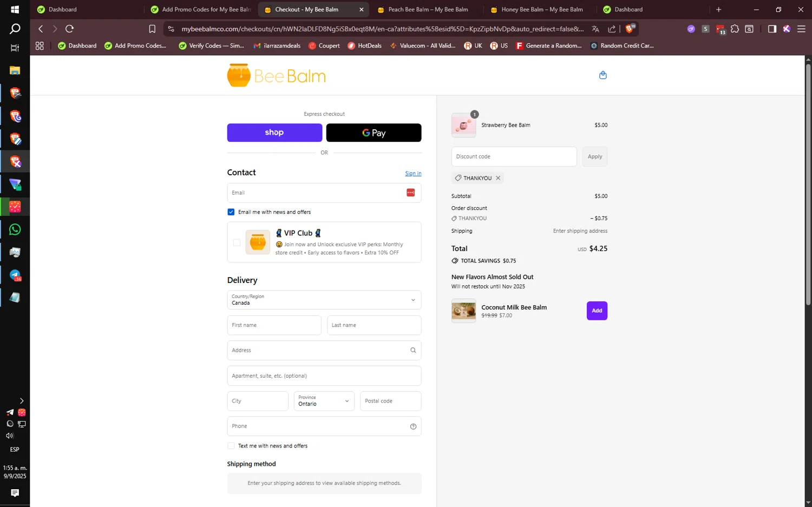Pay with the Google Pay button
Viewport: 812px width, 507px height.
tap(374, 133)
